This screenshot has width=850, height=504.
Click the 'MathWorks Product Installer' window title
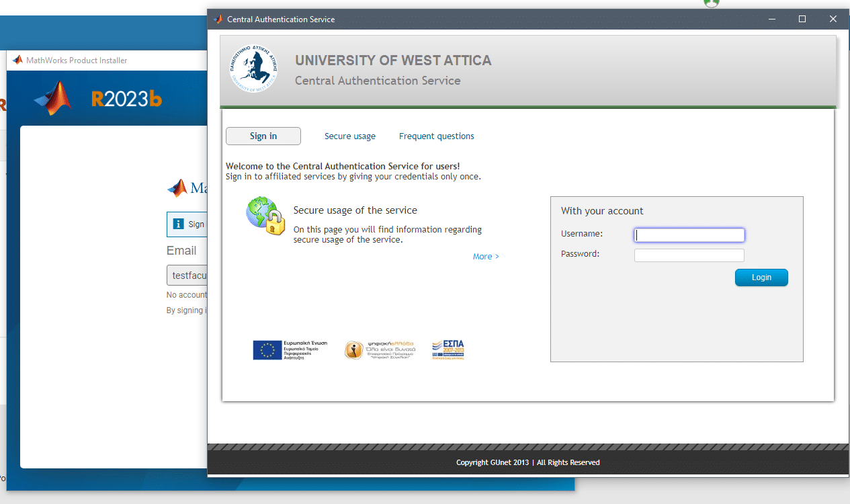[x=77, y=60]
